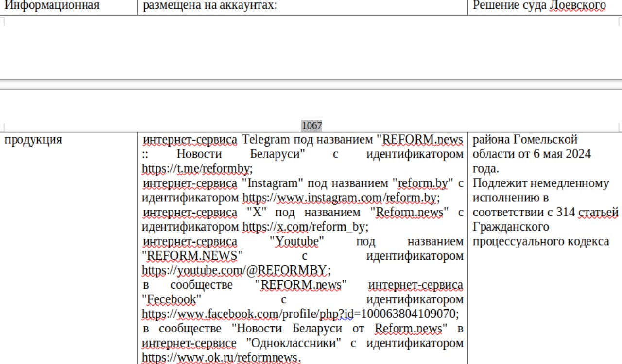Open the www.instagram.com/reform.by URL

click(341, 198)
